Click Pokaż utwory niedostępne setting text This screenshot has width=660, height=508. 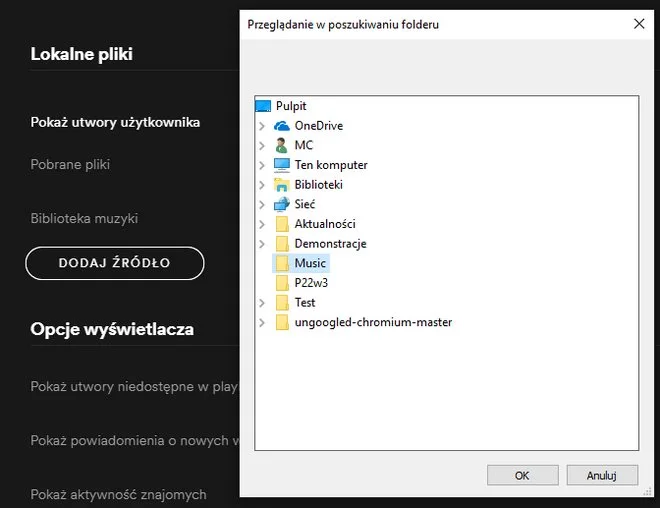[134, 386]
